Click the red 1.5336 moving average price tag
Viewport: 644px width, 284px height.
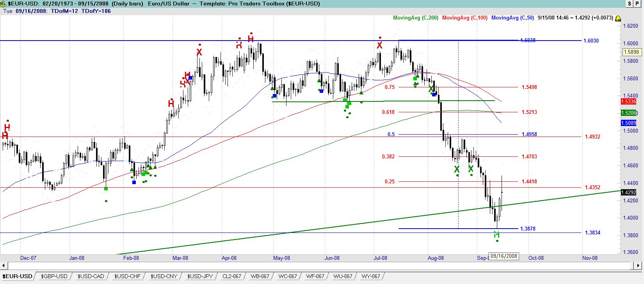point(628,101)
